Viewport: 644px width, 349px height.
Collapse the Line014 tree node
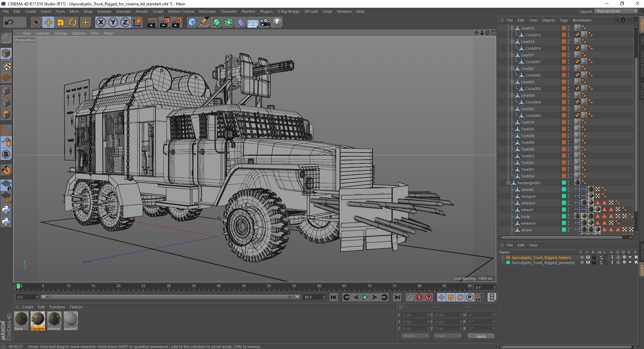coord(512,42)
